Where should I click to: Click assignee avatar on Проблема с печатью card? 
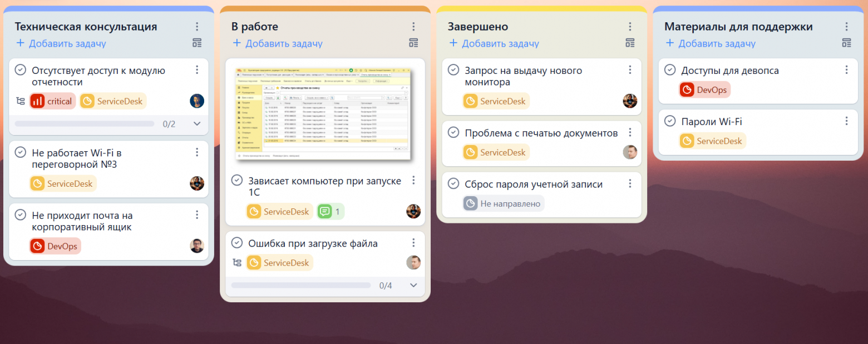(x=630, y=152)
